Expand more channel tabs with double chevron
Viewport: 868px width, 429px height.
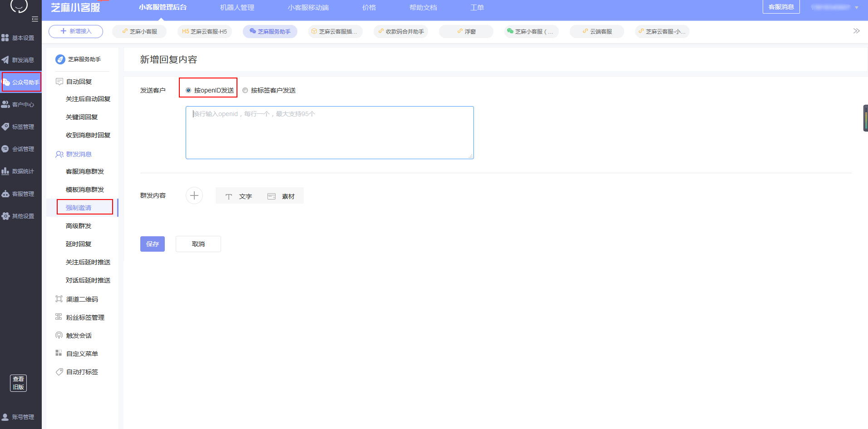(856, 31)
